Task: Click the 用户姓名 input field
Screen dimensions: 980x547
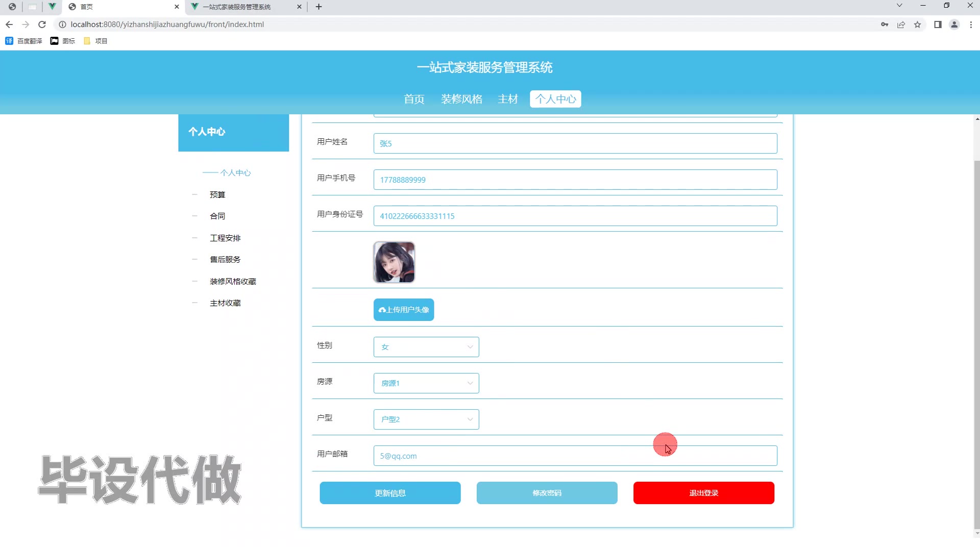Action: point(575,143)
